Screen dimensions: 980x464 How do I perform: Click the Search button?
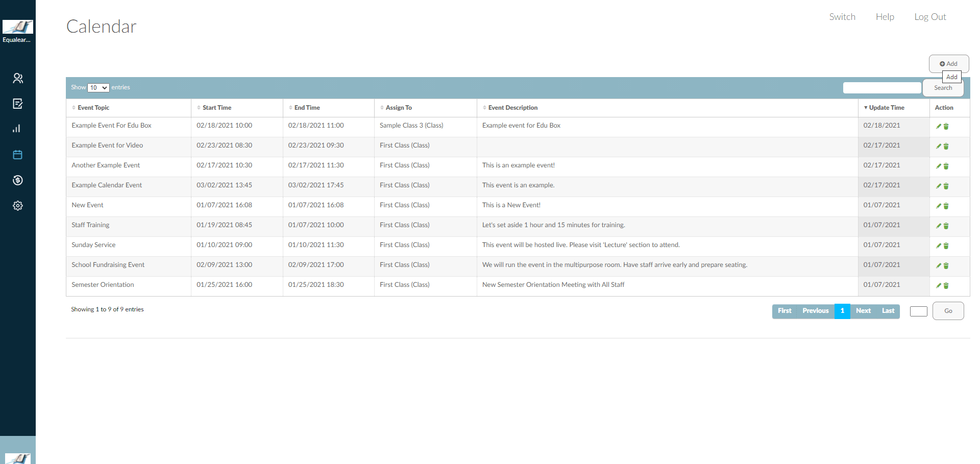coord(943,88)
